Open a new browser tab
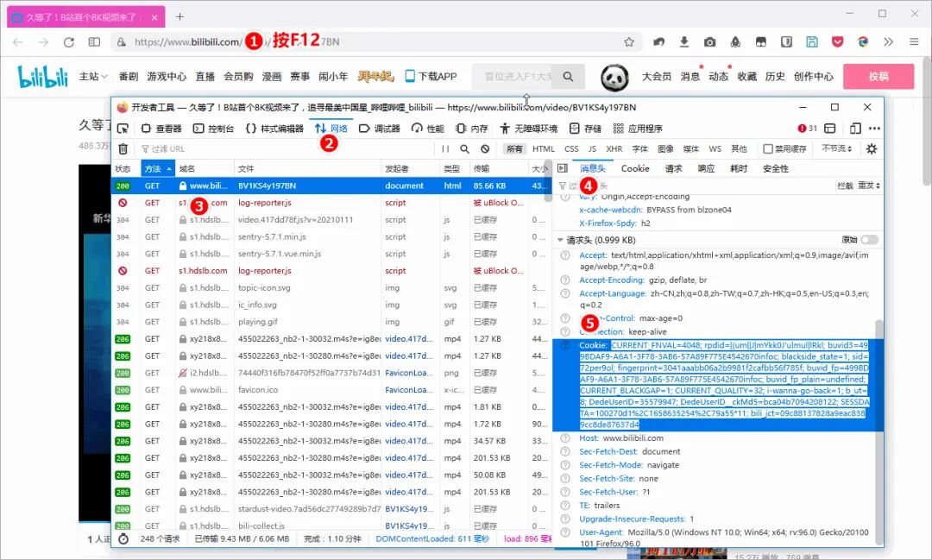This screenshot has width=932, height=560. click(179, 16)
